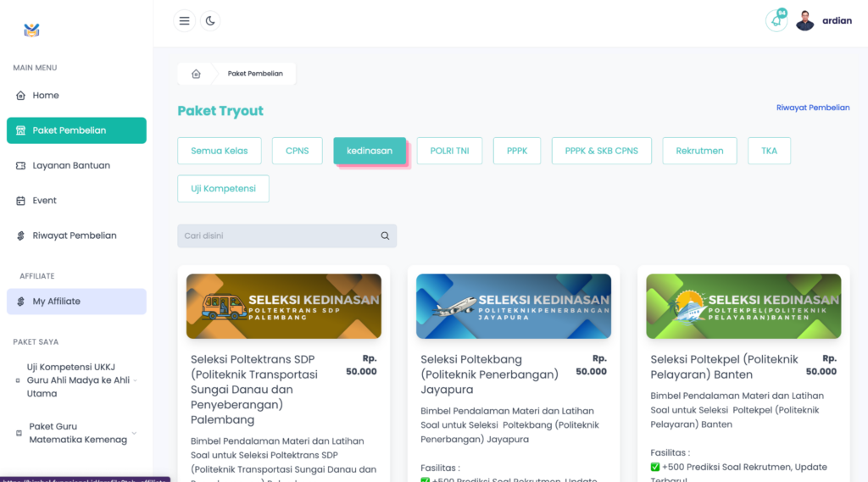This screenshot has height=482, width=868.
Task: Click Seleksi Poltekpel Banten title
Action: pyautogui.click(x=724, y=367)
